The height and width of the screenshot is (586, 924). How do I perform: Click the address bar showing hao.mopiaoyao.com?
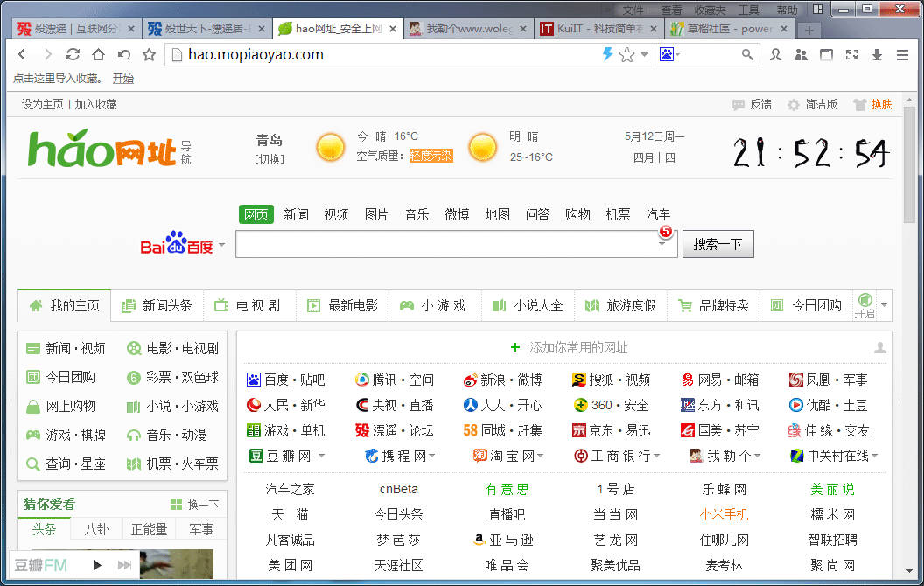[383, 55]
